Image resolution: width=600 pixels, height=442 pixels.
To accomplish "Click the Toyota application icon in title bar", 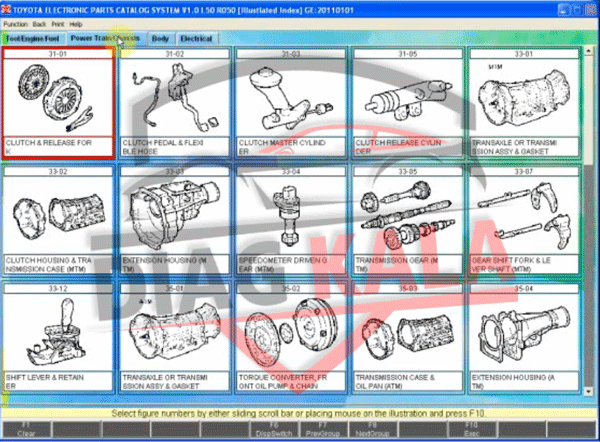I will [x=6, y=10].
